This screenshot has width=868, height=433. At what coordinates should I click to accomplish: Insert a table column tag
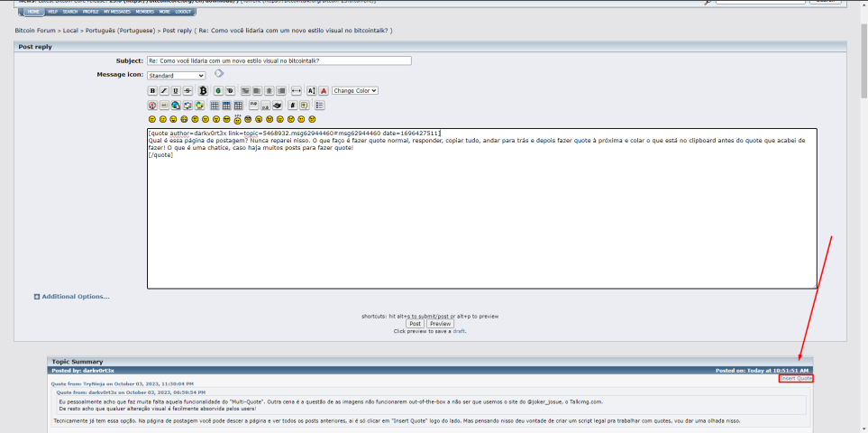pyautogui.click(x=238, y=105)
